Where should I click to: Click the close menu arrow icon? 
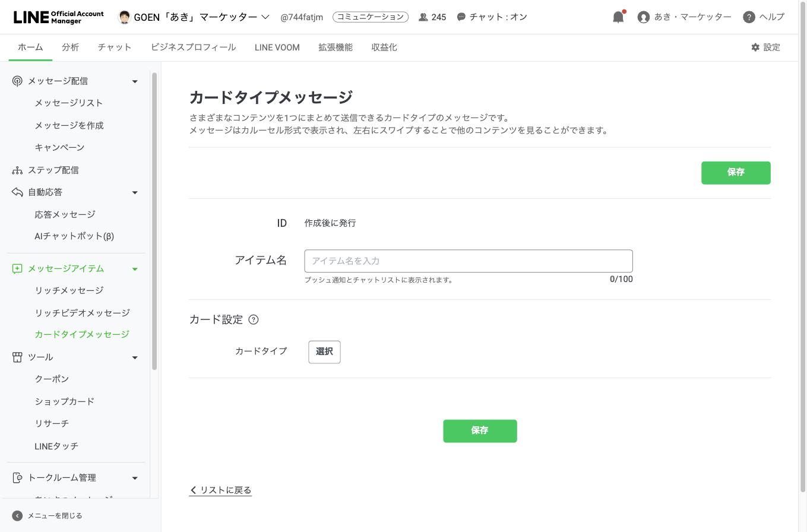click(x=17, y=516)
